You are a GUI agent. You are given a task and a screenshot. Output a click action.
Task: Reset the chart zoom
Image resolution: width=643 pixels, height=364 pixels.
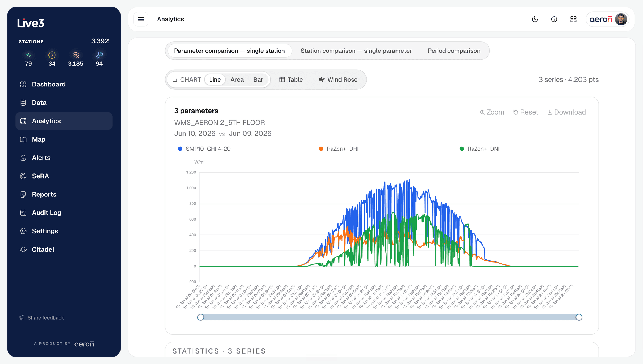coord(526,112)
